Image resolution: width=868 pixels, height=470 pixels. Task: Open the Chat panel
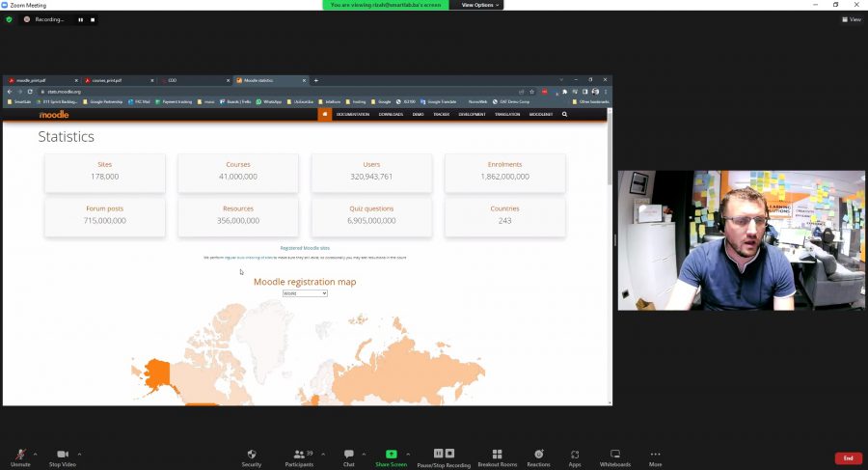click(x=349, y=457)
